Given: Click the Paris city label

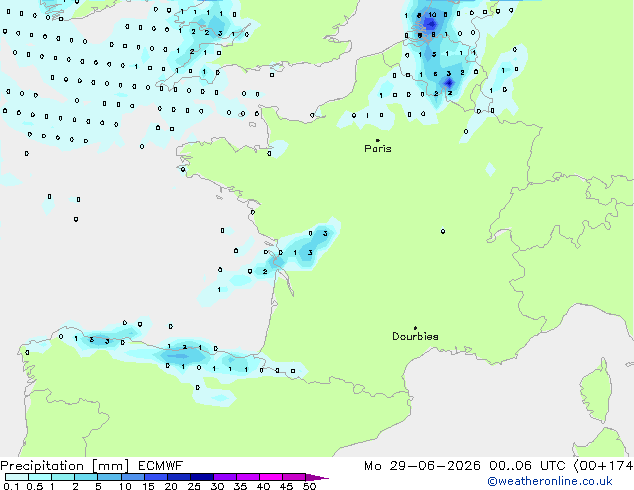Looking at the screenshot, I should point(378,149).
